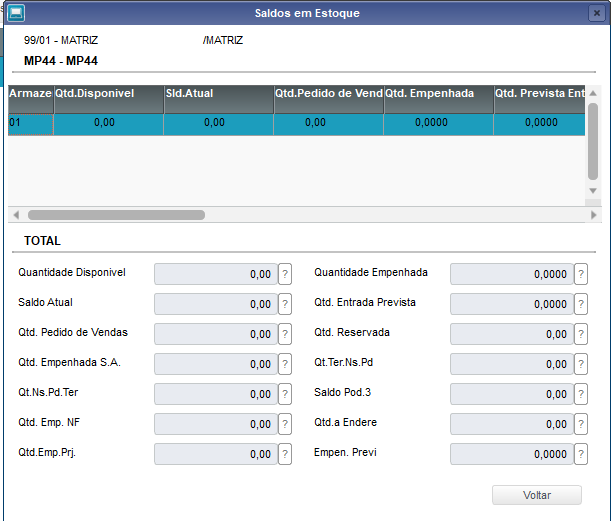Click the /MATRIZ text
The width and height of the screenshot is (611, 521).
223,40
